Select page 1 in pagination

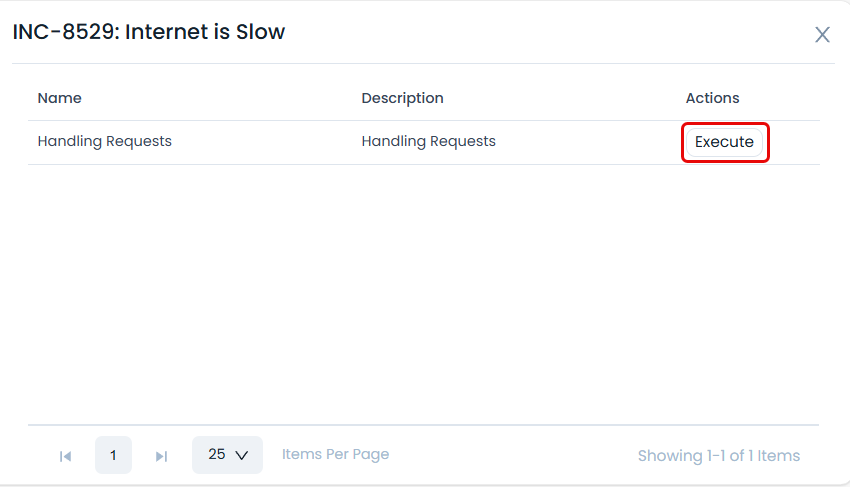113,455
